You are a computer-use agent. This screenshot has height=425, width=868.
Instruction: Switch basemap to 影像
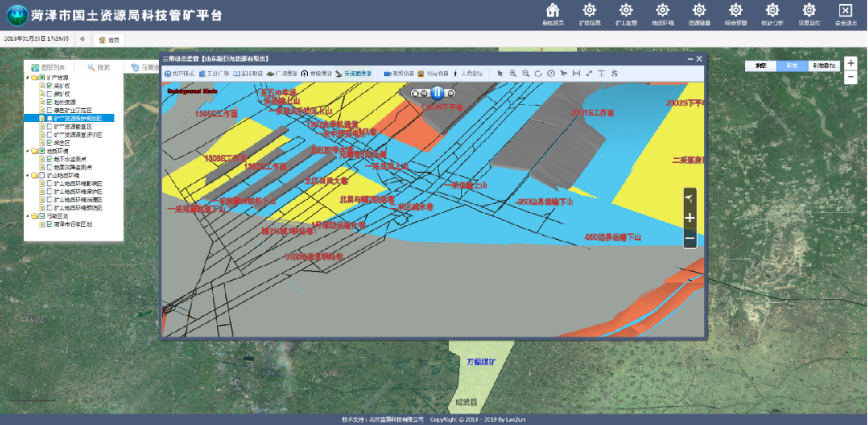pos(792,66)
